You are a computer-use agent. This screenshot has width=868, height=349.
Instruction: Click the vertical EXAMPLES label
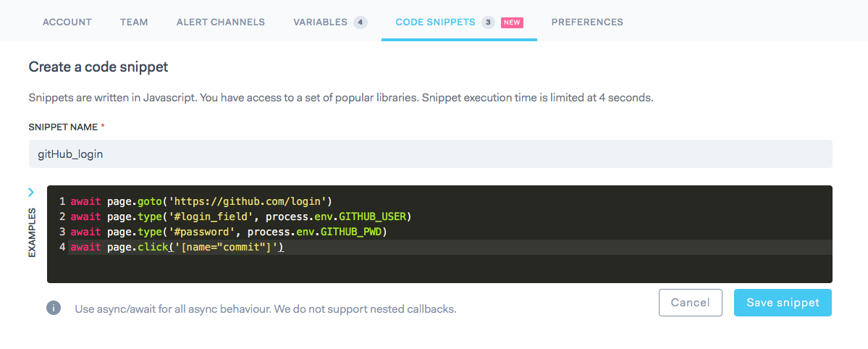(32, 232)
